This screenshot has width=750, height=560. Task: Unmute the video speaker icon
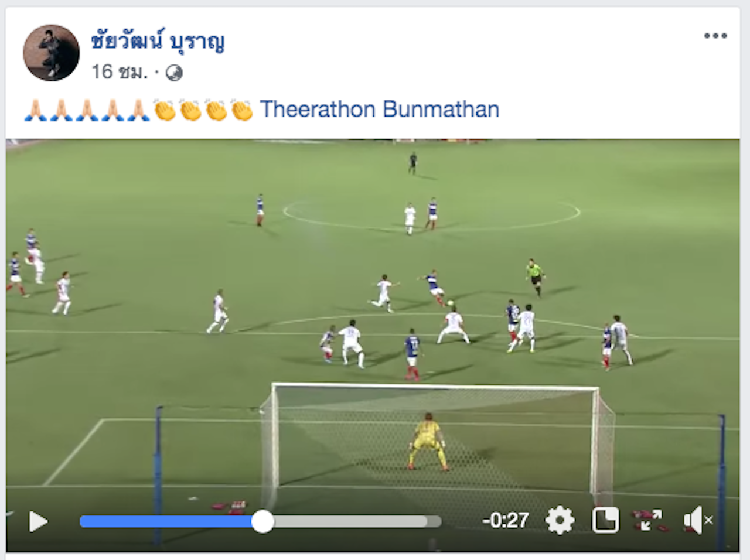697,520
